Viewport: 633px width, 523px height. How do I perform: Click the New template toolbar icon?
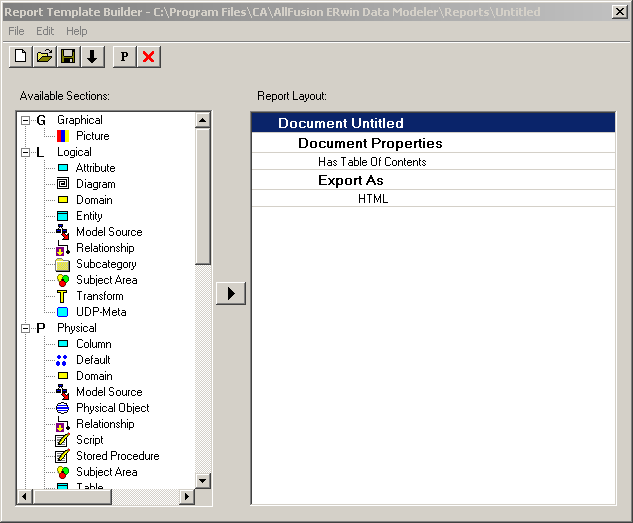(x=21, y=56)
